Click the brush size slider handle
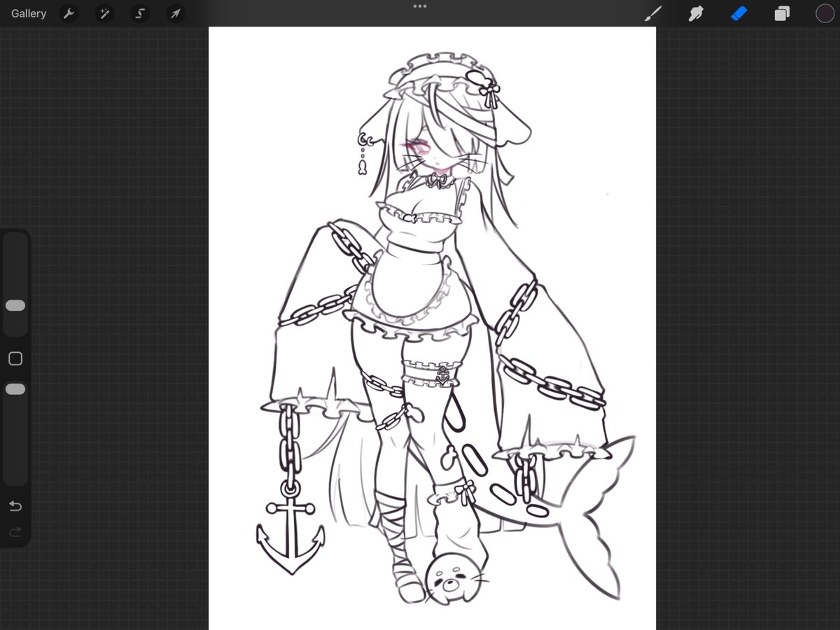 pyautogui.click(x=15, y=306)
